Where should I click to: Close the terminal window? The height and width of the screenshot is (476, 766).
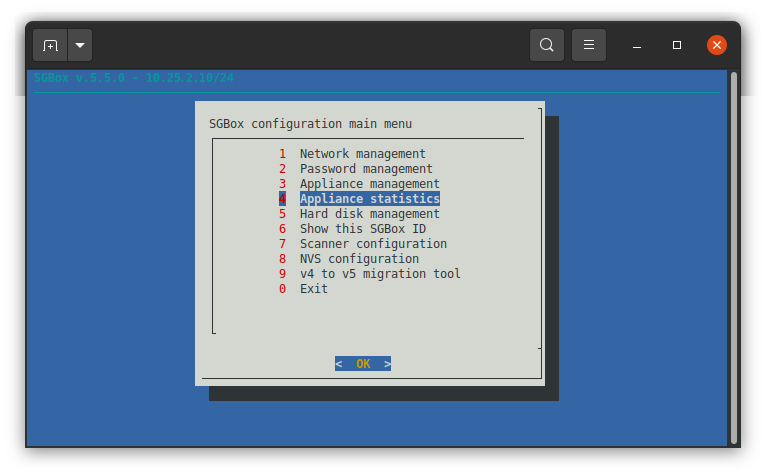tap(717, 45)
